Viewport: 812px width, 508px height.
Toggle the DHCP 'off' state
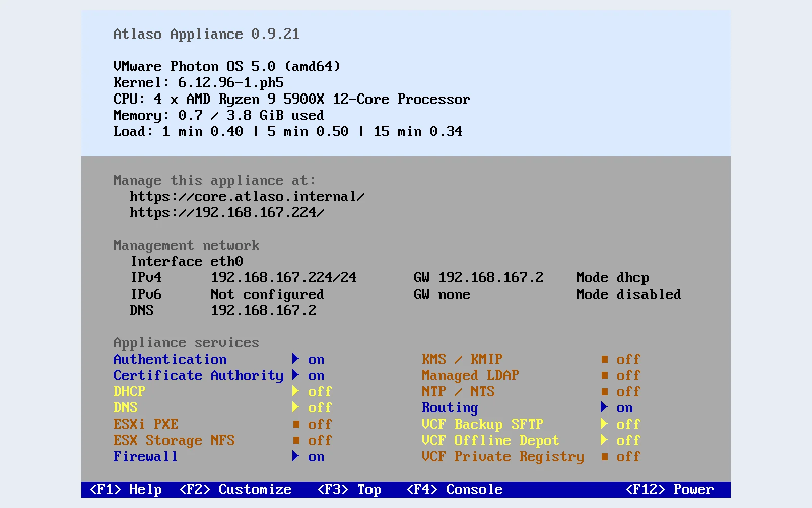(320, 391)
